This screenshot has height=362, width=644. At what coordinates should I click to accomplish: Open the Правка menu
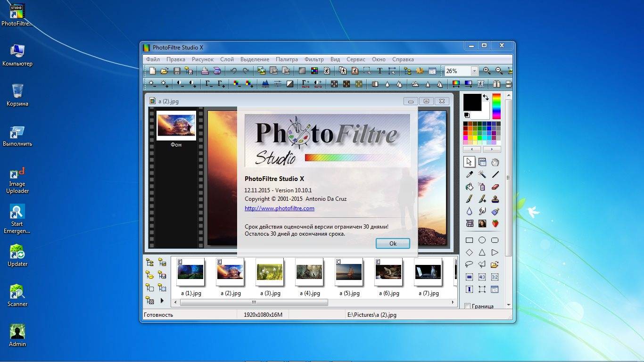coord(175,59)
